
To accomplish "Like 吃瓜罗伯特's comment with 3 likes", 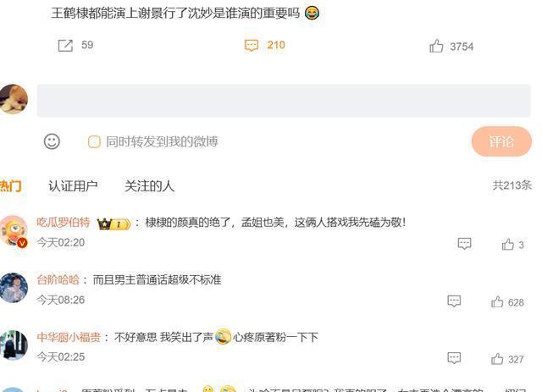I will [x=508, y=245].
